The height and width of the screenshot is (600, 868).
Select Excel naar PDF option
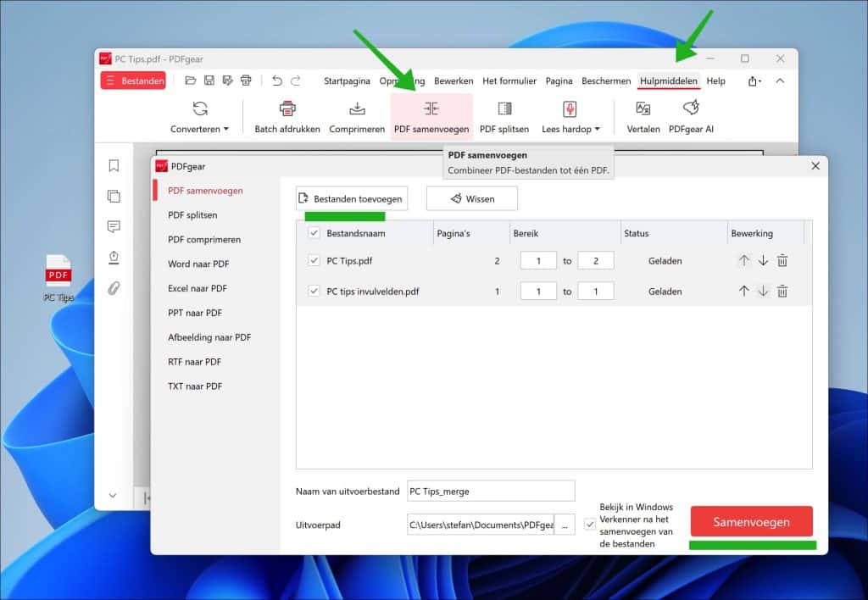click(197, 288)
